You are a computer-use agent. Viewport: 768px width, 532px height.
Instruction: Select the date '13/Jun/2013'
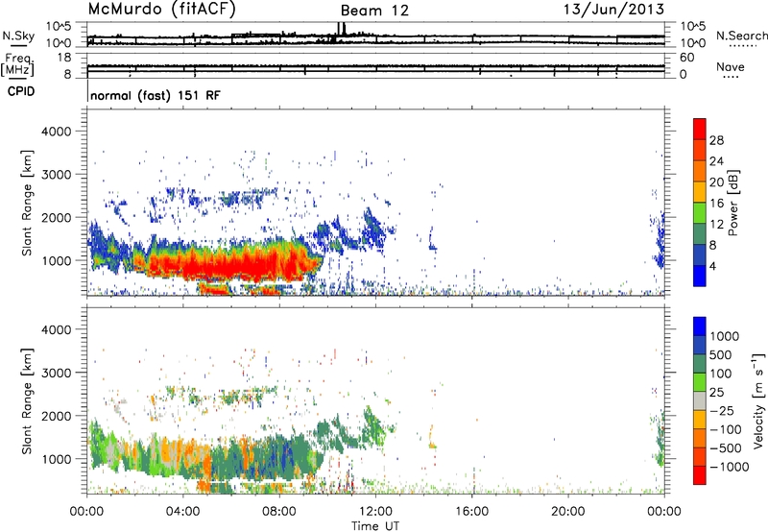click(x=613, y=9)
